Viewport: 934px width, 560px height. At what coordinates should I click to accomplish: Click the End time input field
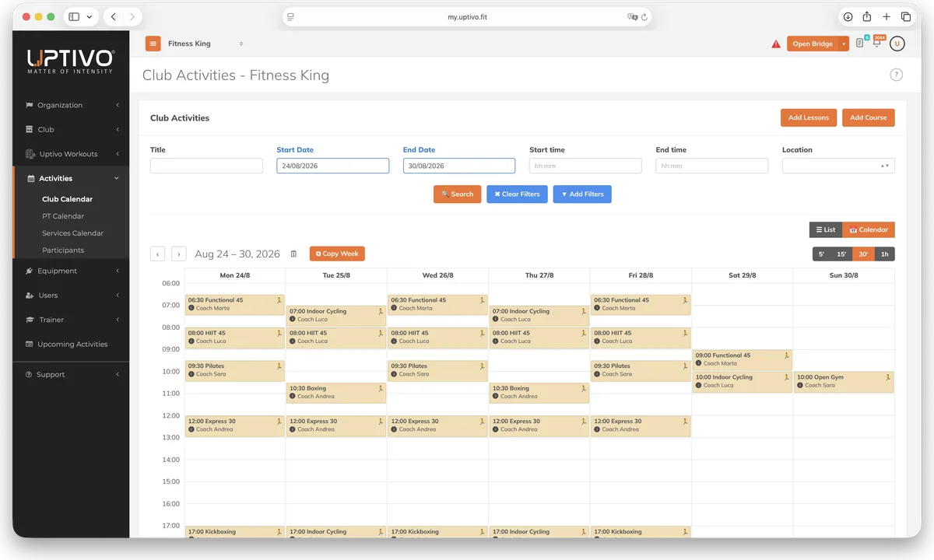click(712, 166)
